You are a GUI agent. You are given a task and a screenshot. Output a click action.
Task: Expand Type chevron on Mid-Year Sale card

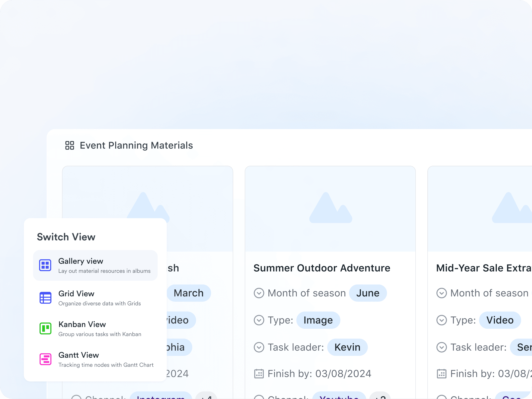point(441,320)
